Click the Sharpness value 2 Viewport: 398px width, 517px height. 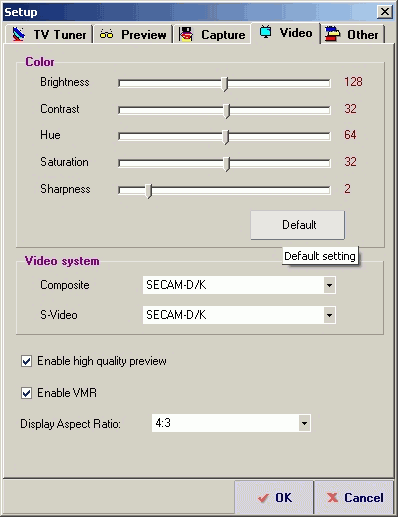tap(347, 189)
